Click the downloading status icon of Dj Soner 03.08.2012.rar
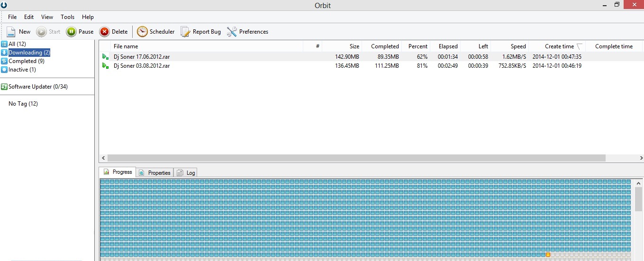This screenshot has width=644, height=261. [105, 66]
